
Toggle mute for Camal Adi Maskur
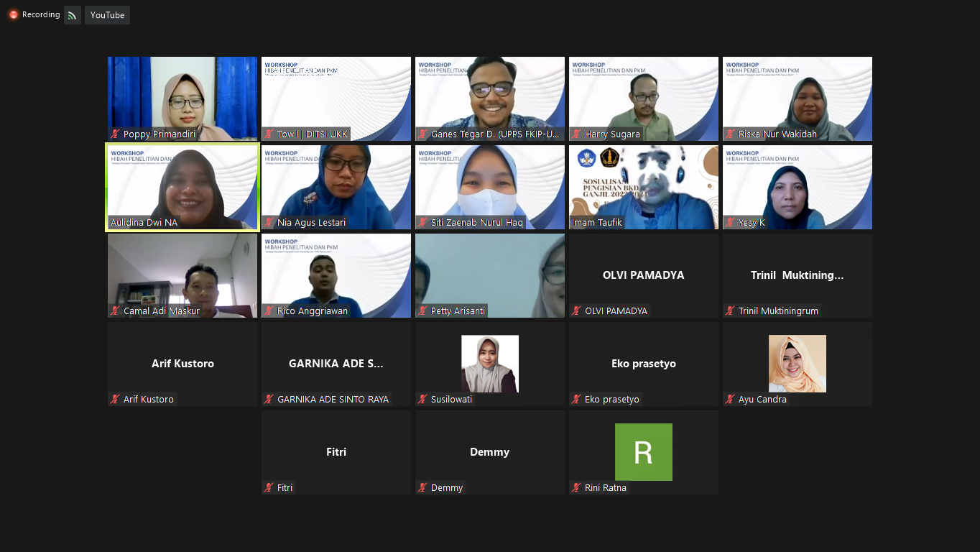pos(113,310)
